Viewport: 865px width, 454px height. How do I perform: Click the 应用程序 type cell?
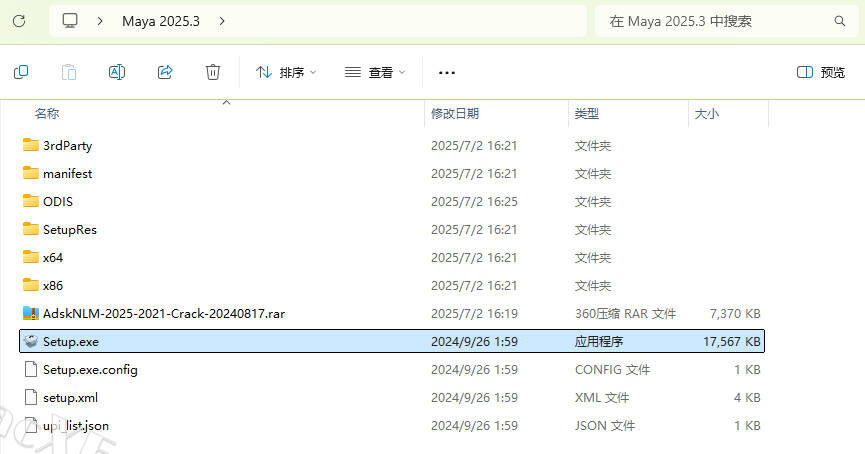pos(599,342)
